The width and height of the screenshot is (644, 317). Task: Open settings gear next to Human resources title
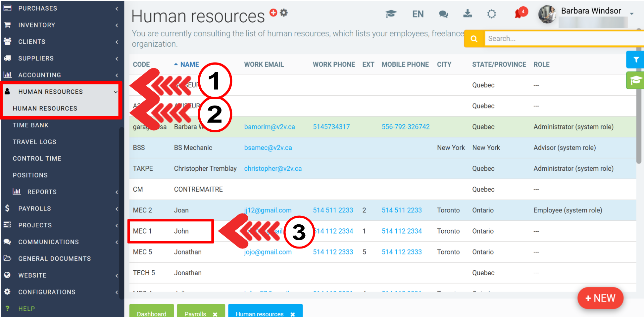[x=284, y=13]
